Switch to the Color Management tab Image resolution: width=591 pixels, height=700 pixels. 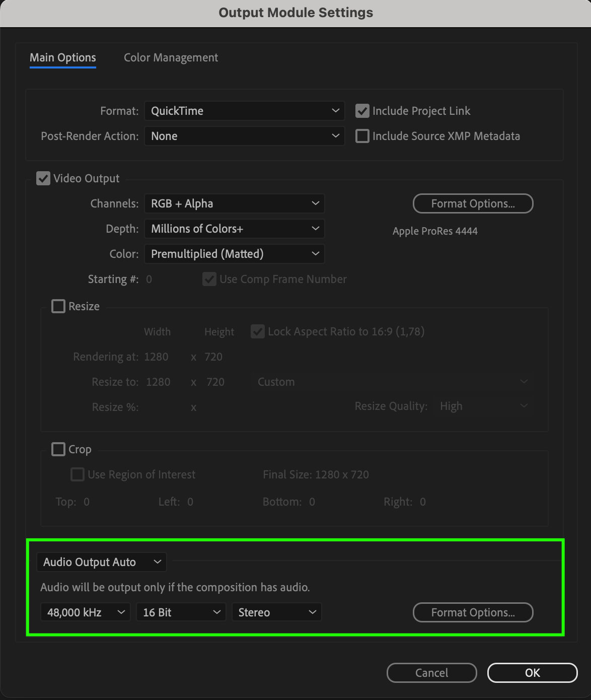click(171, 57)
